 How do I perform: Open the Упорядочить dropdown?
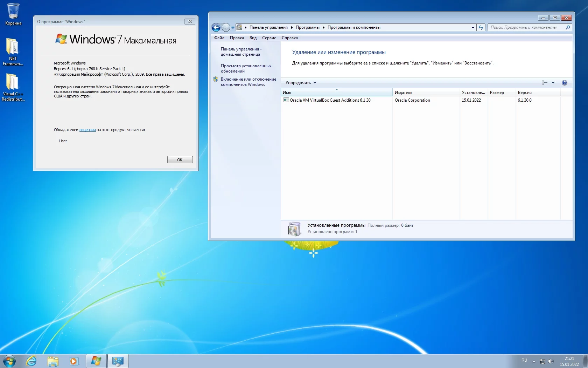(301, 83)
